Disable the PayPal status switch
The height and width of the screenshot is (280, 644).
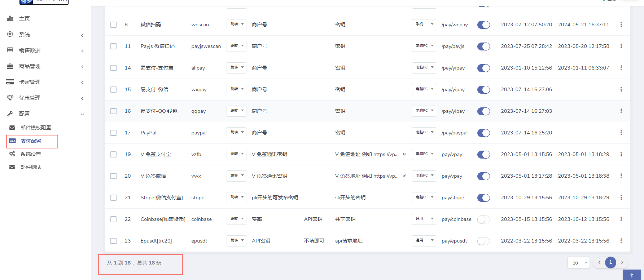(x=483, y=133)
